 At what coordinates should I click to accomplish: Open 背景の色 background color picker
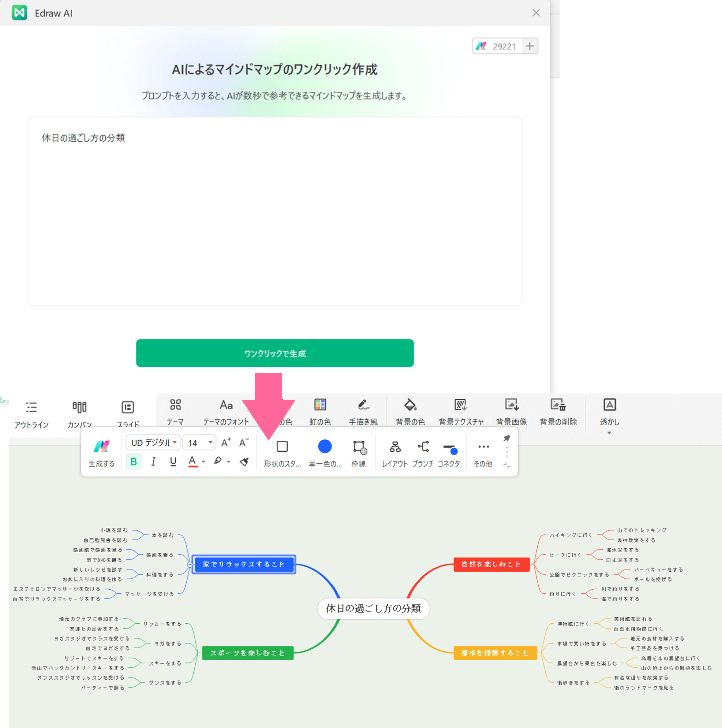(410, 412)
